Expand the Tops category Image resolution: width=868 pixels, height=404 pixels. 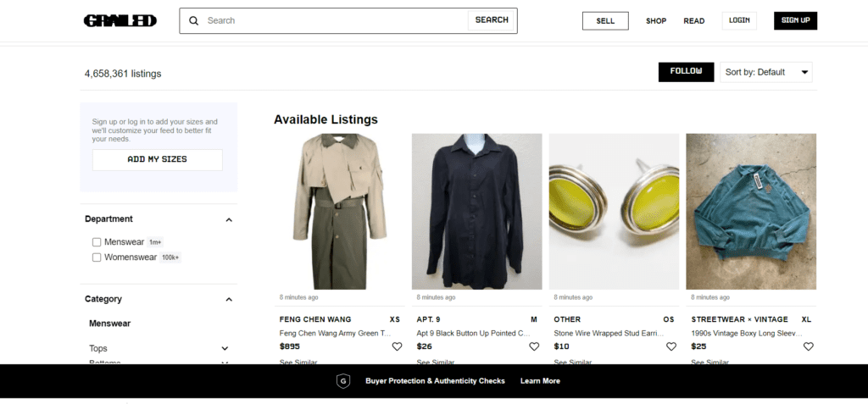[225, 349]
